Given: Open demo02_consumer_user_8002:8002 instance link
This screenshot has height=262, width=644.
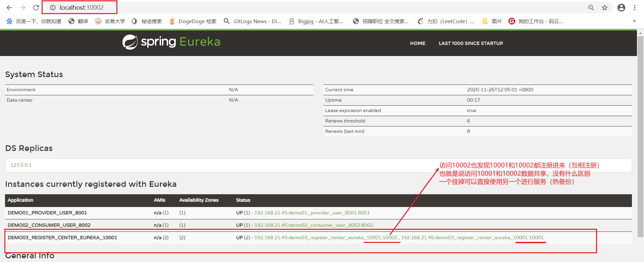Looking at the screenshot, I should (x=314, y=225).
